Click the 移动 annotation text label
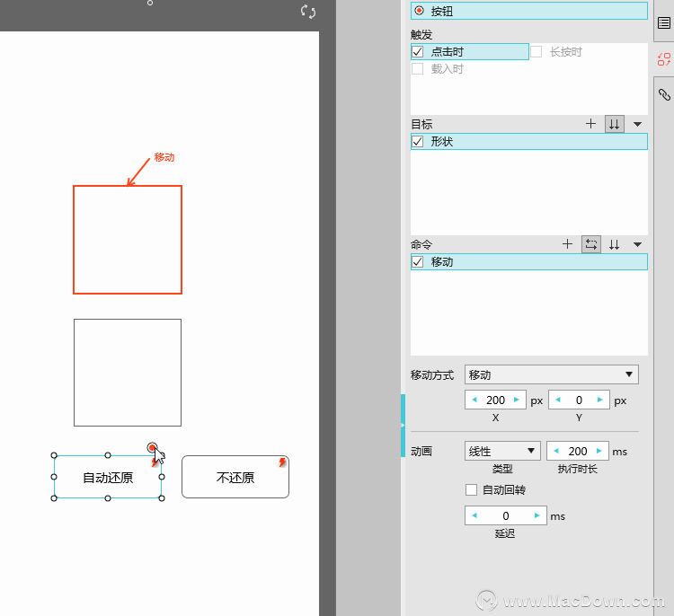Image resolution: width=674 pixels, height=616 pixels. click(x=164, y=157)
